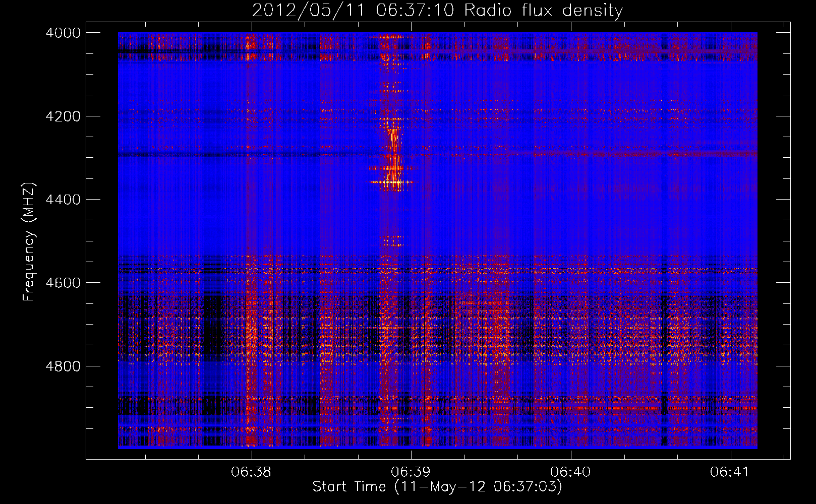Click the 4200 frequency axis label
Screen dimensions: 816x504
point(63,116)
